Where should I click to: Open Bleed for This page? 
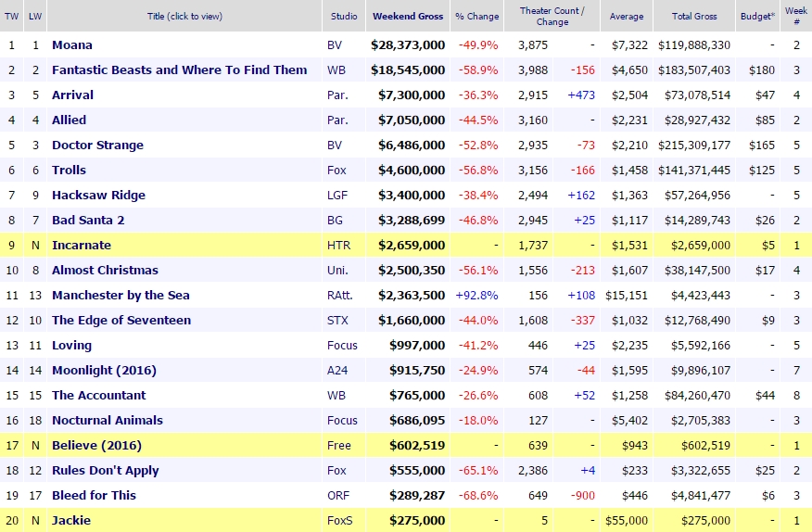point(94,495)
